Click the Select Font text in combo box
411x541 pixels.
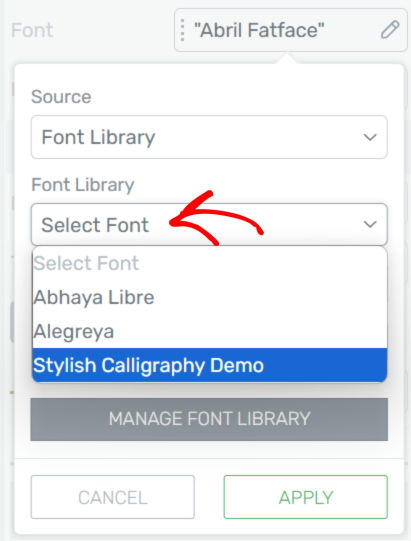95,225
